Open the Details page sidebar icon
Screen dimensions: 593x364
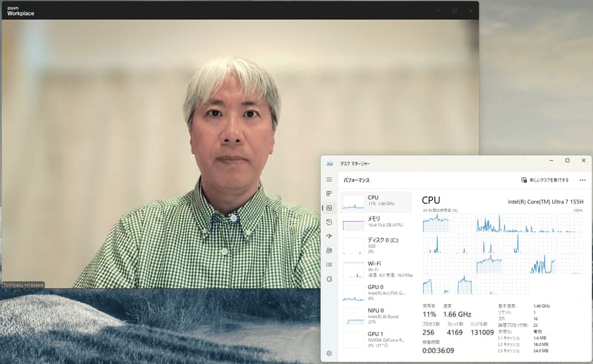pos(329,265)
